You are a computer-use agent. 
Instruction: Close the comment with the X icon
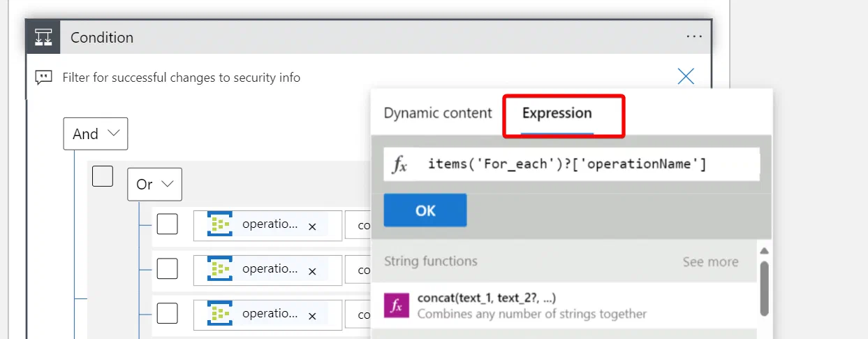tap(686, 77)
